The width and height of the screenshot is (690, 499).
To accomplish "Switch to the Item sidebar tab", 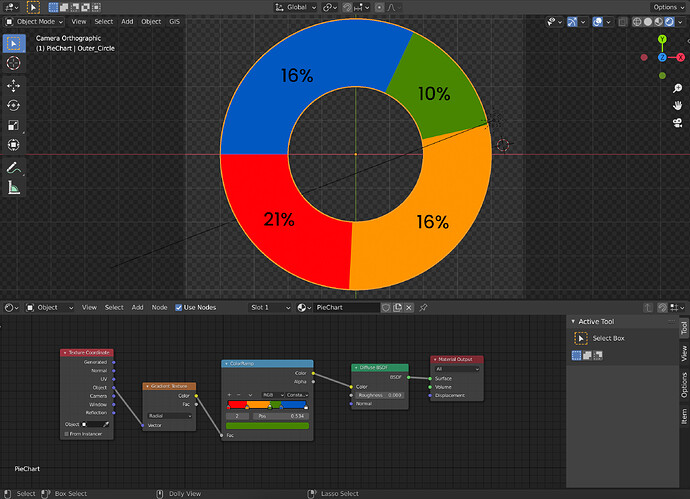I will (x=684, y=416).
